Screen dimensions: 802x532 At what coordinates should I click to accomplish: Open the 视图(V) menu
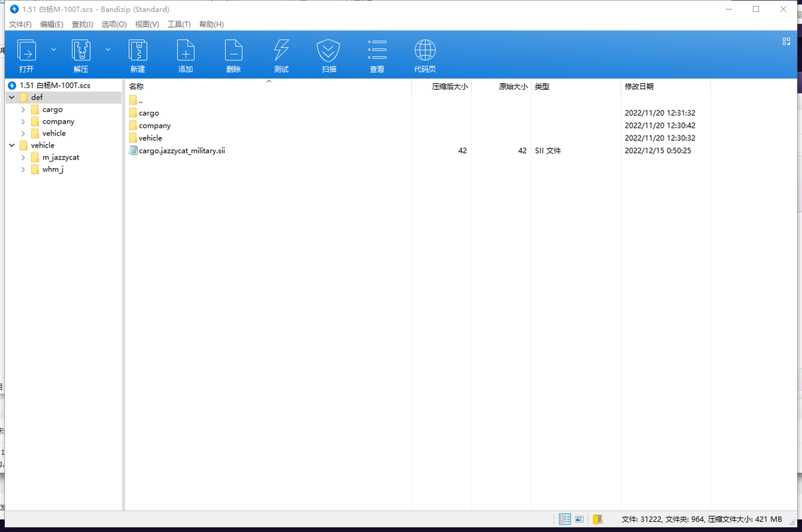pyautogui.click(x=147, y=24)
